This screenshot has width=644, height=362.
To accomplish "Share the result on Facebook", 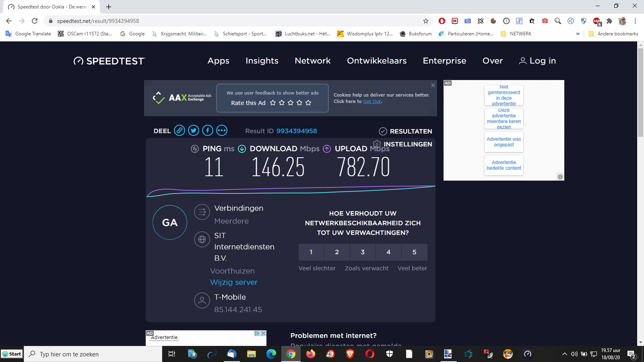I will pos(208,130).
